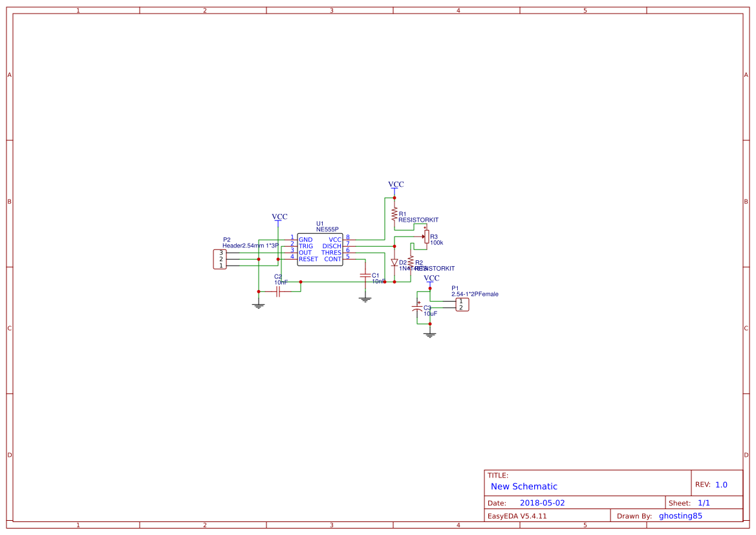The height and width of the screenshot is (535, 756).
Task: Select the NE555P timer symbol U1
Action: pos(320,249)
